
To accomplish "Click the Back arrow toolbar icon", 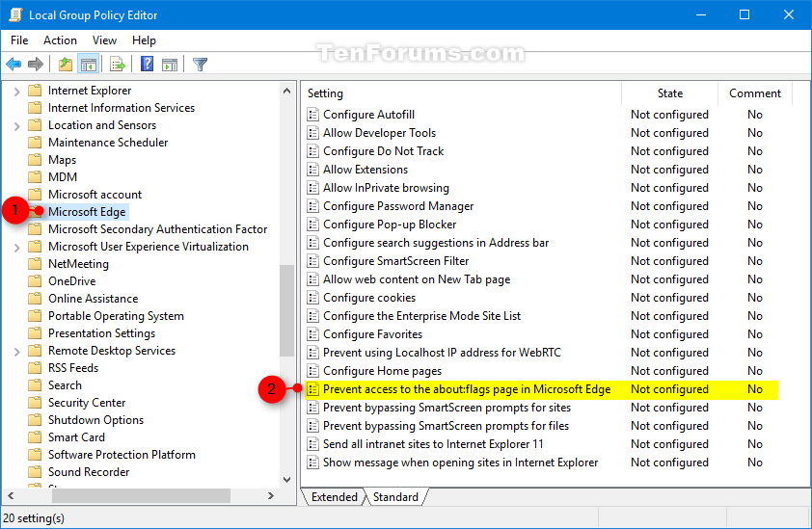I will (x=14, y=65).
